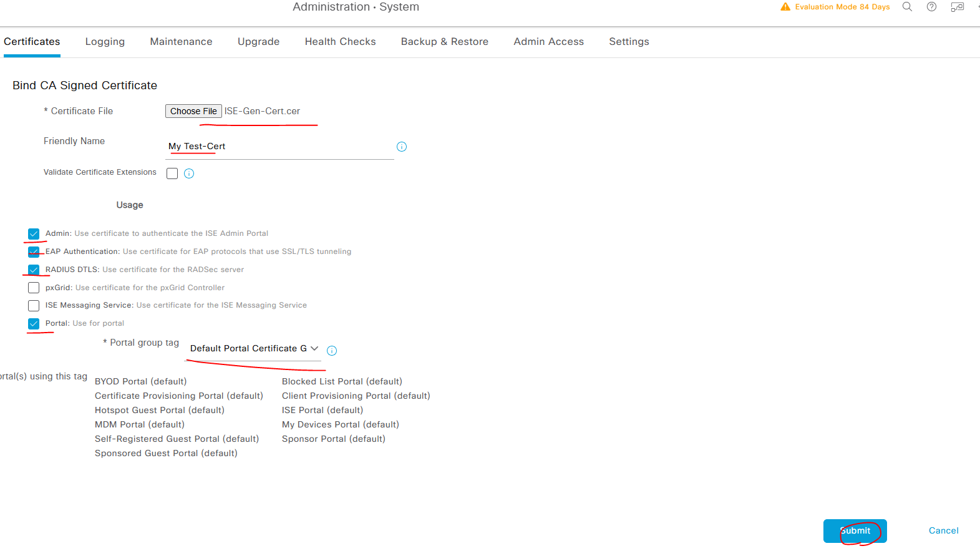Viewport: 980px width, 556px height.
Task: Click the Cancel link
Action: tap(943, 531)
